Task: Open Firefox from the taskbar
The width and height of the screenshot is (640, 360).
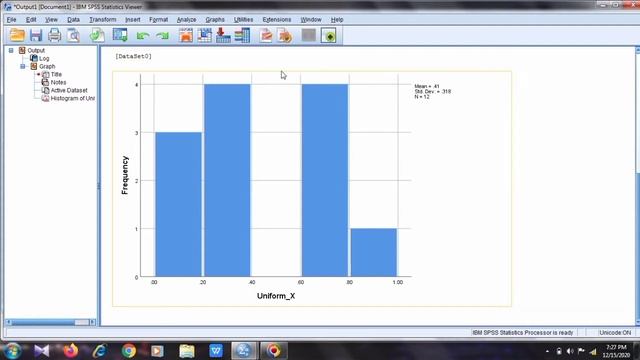Action: (x=71, y=351)
